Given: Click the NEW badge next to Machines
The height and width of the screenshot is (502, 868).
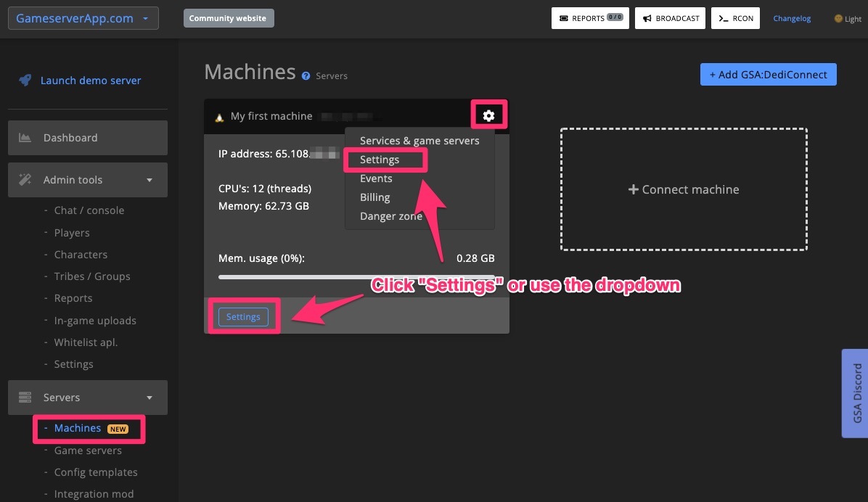Looking at the screenshot, I should [118, 429].
